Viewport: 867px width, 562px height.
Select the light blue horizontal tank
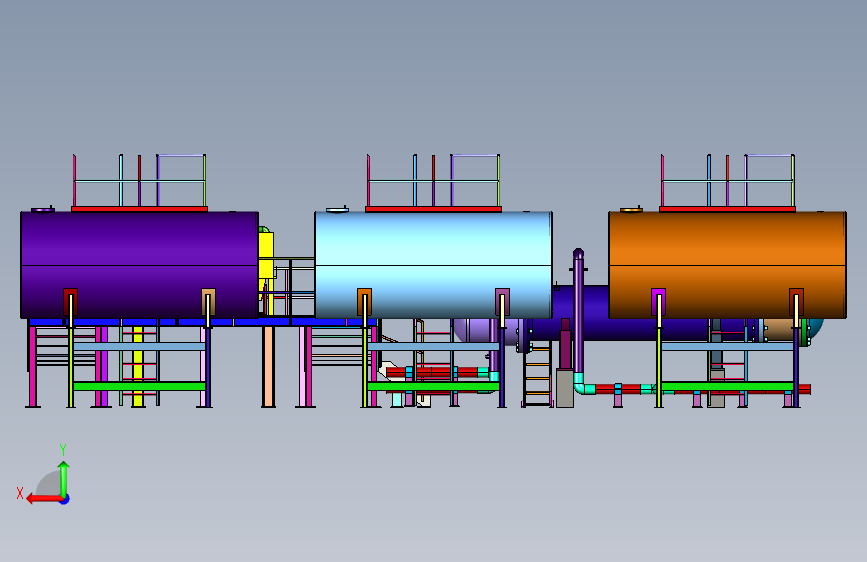pos(434,265)
